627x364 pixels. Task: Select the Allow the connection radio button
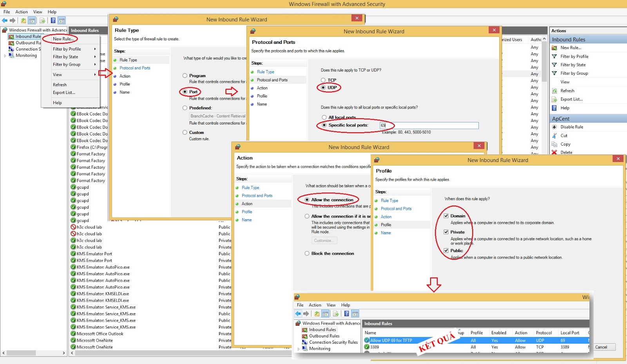307,200
